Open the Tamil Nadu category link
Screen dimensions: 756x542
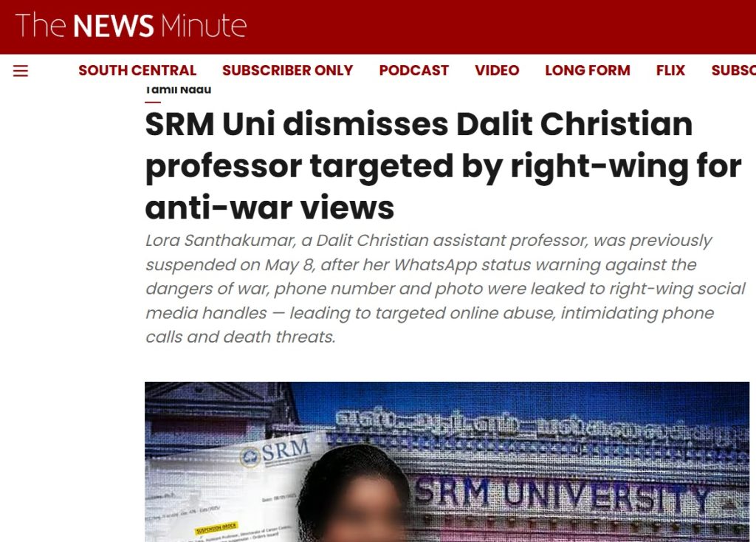tap(178, 89)
